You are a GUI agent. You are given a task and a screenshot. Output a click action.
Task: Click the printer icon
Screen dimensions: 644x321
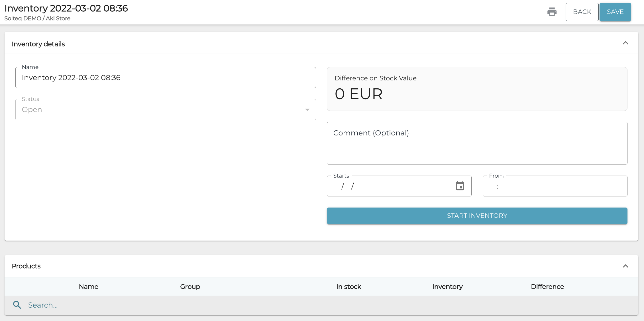552,12
